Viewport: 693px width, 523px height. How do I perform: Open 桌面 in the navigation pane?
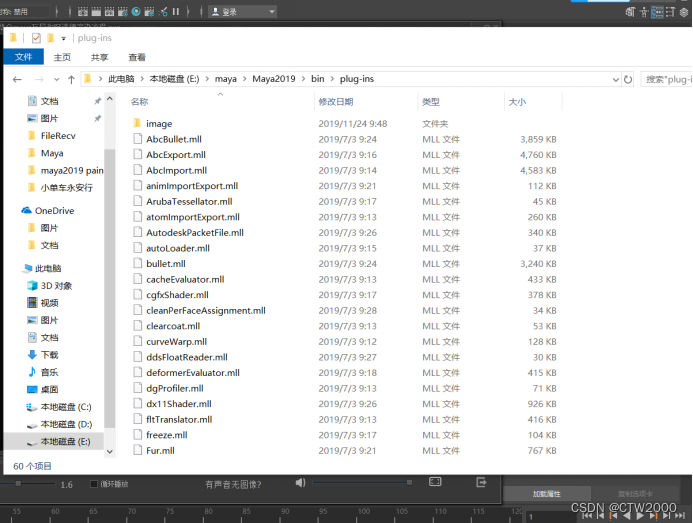pos(50,389)
